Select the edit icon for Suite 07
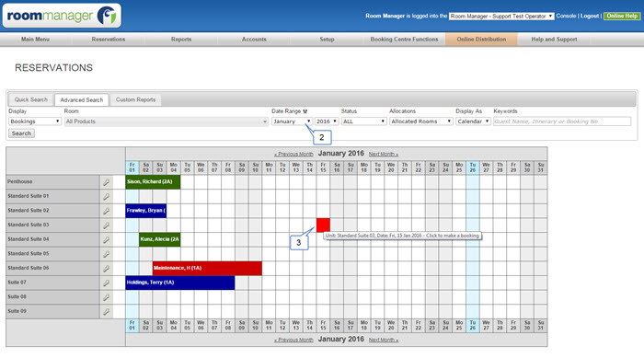 (x=106, y=283)
